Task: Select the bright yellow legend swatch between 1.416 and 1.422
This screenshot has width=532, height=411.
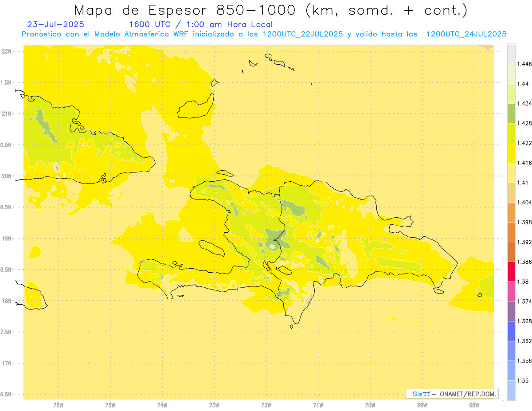Action: pyautogui.click(x=511, y=153)
